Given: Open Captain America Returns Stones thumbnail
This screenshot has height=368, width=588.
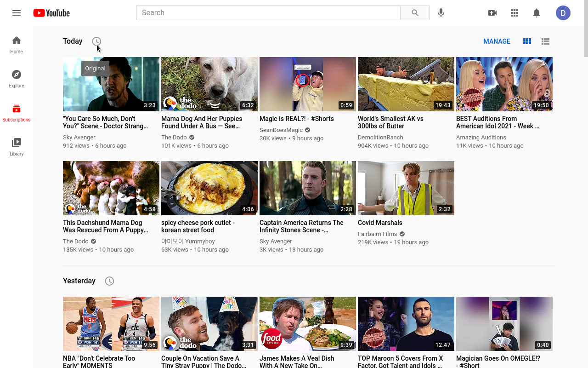Looking at the screenshot, I should pos(308,188).
